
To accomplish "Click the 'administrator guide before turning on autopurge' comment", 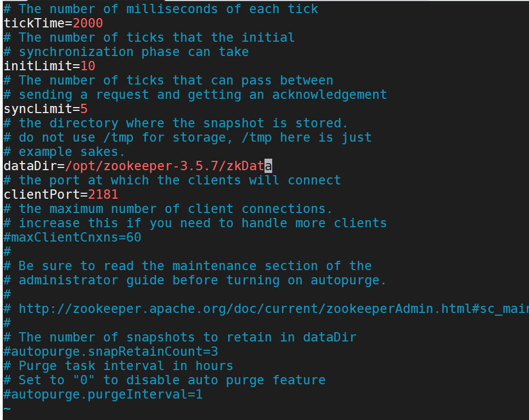I will click(x=195, y=280).
